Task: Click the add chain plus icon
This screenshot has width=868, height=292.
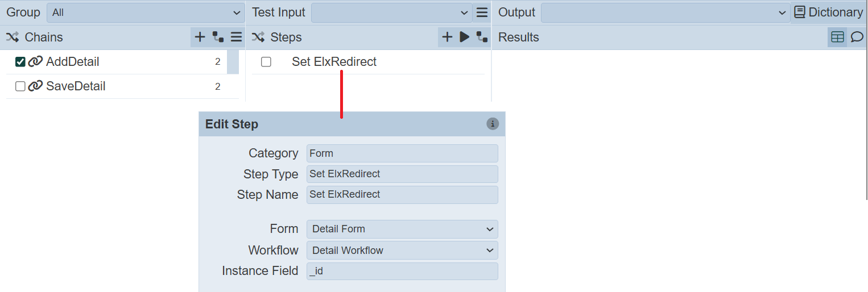Action: (x=200, y=37)
